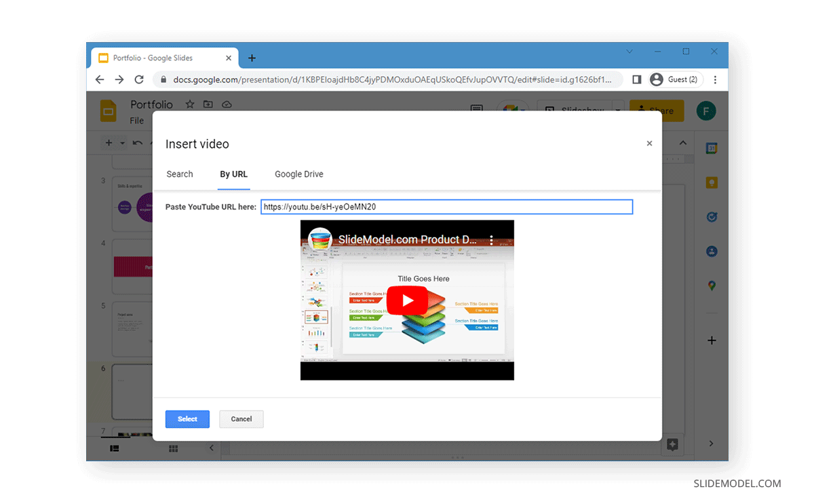
Task: Switch to the Search tab
Action: (179, 174)
